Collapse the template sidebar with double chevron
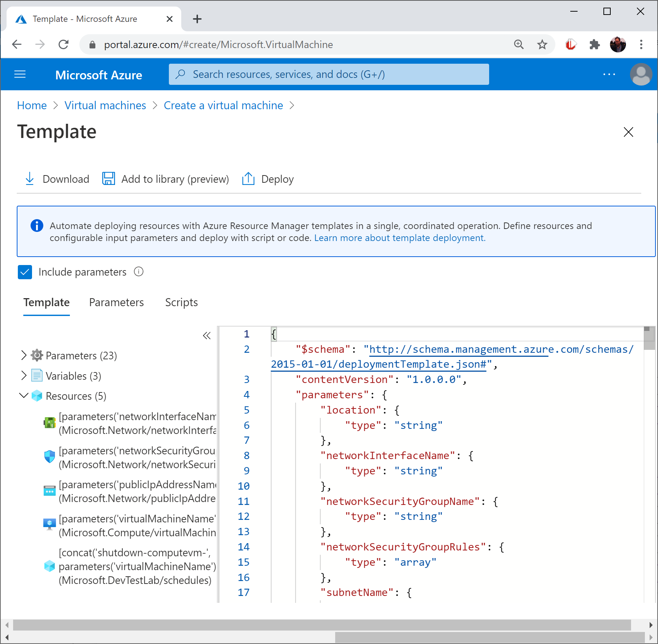Screen dimensions: 658x644 click(x=206, y=336)
